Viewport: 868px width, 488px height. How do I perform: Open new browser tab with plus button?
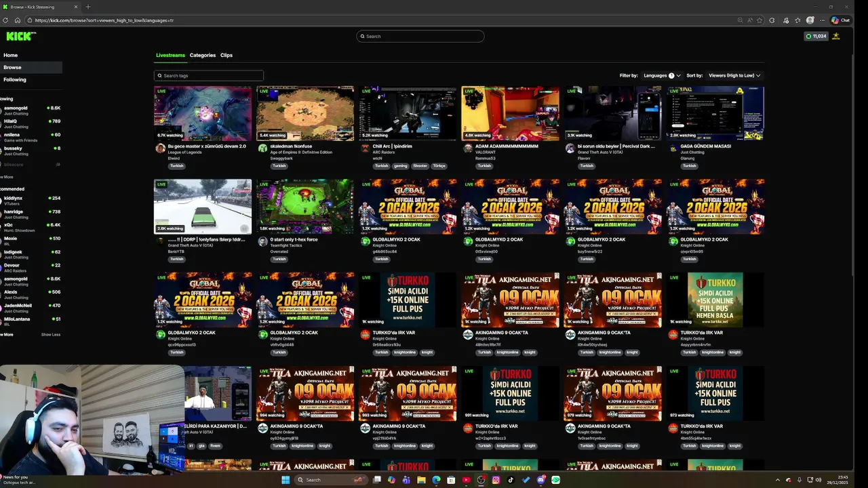(87, 7)
